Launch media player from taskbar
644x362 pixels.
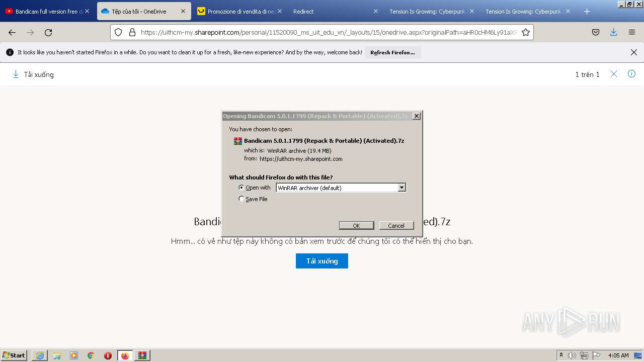coord(74,355)
